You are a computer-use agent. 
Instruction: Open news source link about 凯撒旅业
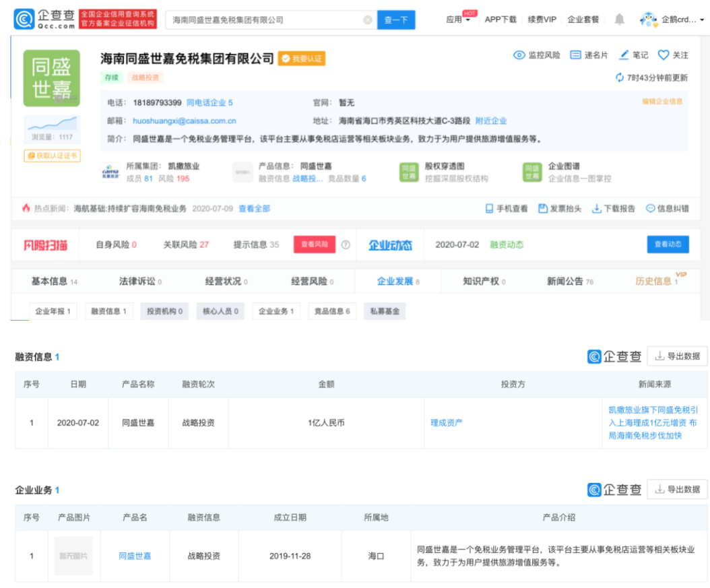click(x=653, y=423)
